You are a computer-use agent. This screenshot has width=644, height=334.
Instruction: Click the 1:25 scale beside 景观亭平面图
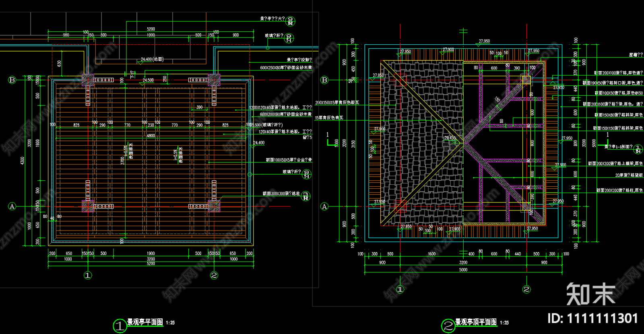click(170, 323)
